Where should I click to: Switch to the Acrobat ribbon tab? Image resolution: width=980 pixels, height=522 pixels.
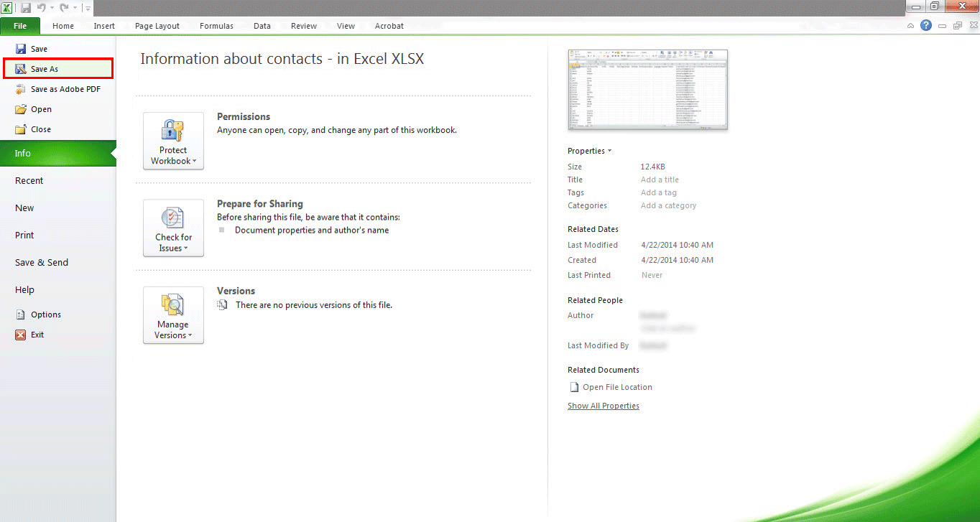[389, 26]
